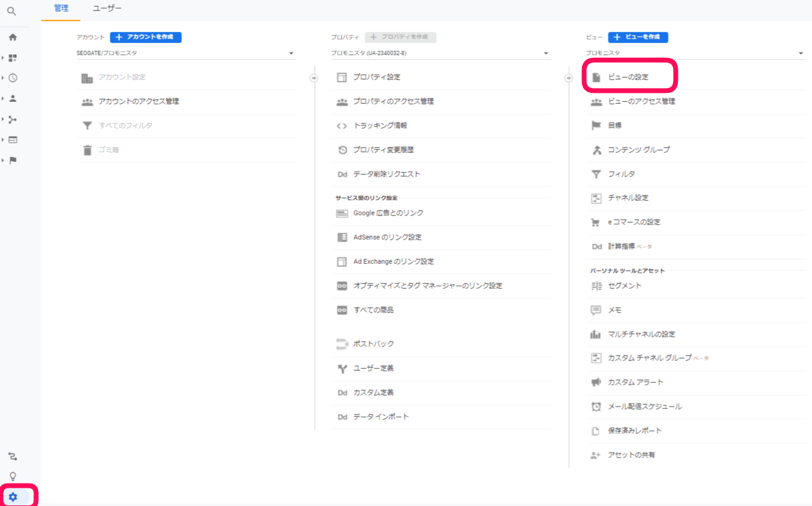Open the Audience person icon
The image size is (812, 506).
13,98
